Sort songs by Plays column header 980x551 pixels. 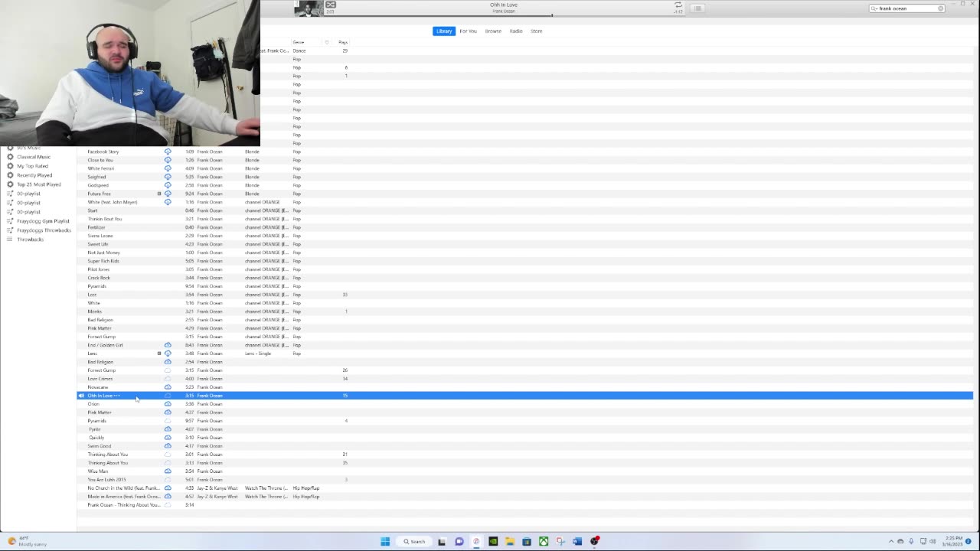343,42
